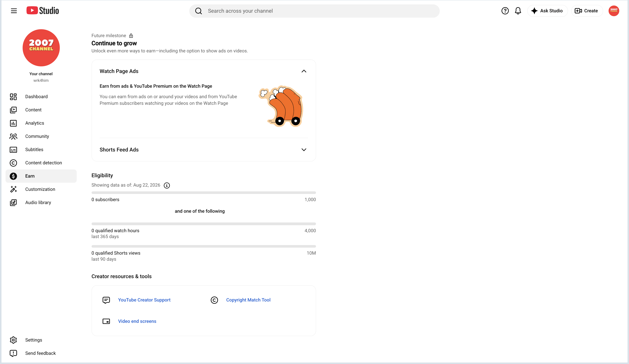Image resolution: width=629 pixels, height=364 pixels.
Task: Open the notifications bell
Action: click(518, 11)
